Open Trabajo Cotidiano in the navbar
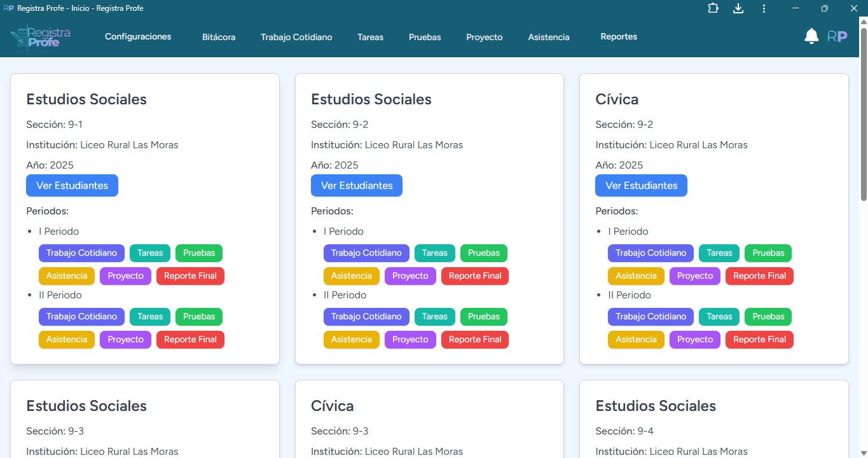Viewport: 868px width, 458px height. (296, 37)
